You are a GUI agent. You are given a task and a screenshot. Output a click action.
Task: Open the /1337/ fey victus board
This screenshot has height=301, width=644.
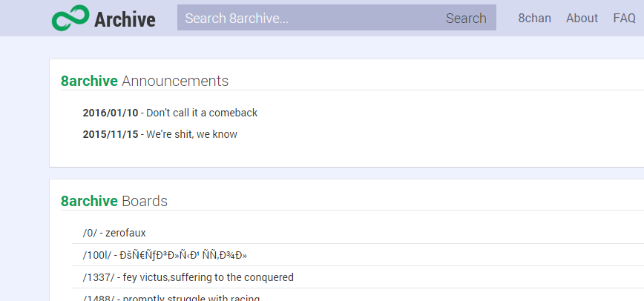pos(188,277)
